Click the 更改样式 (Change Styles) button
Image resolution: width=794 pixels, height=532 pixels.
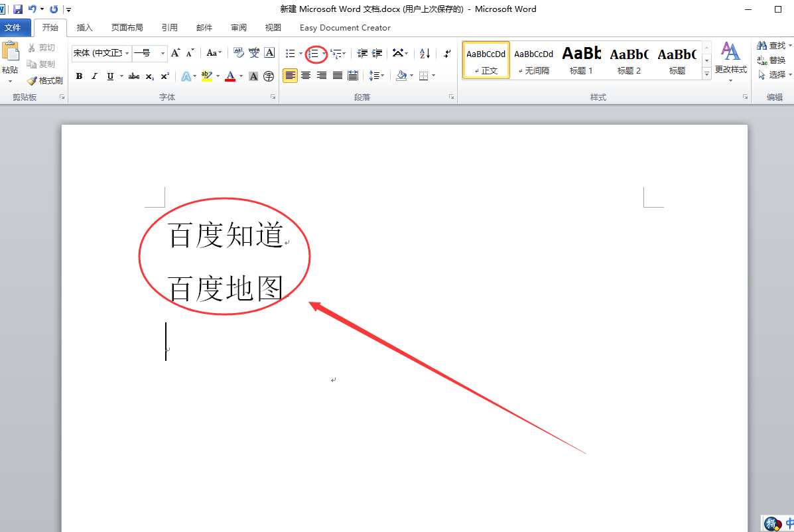pos(731,61)
